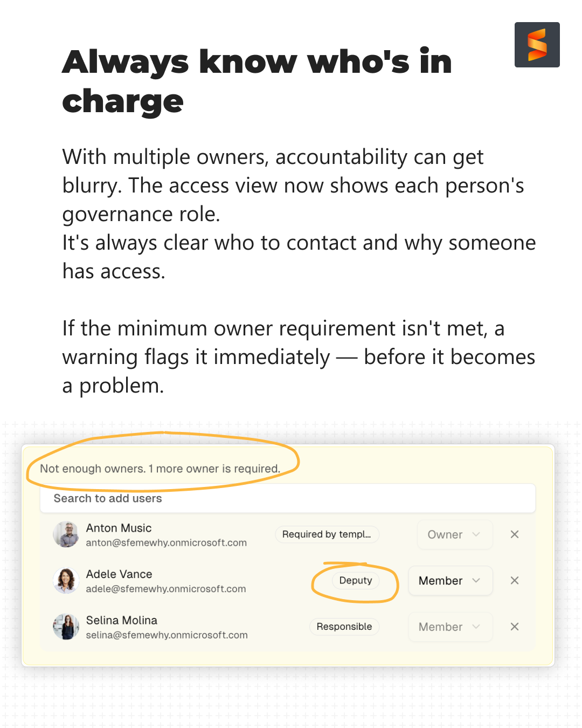Screen dimensions: 582x728
Task: Open the Owner role dropdown for Anton
Action: click(x=454, y=534)
